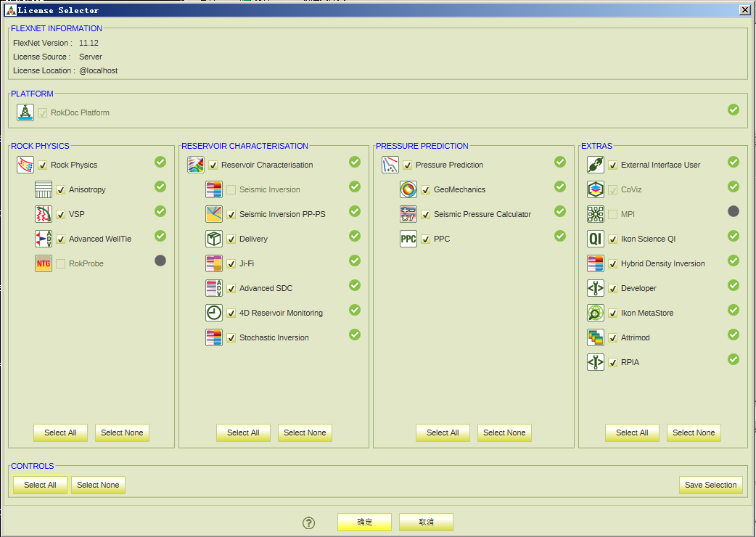Toggle the GeoMechanics checkbox
Viewport: 756px width, 537px height.
(x=426, y=189)
